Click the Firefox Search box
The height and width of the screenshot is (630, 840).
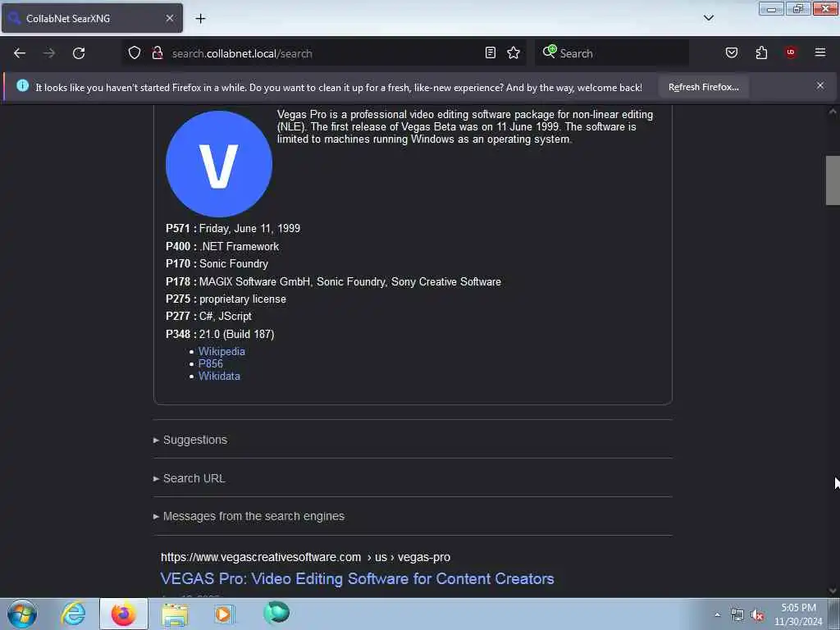(612, 53)
